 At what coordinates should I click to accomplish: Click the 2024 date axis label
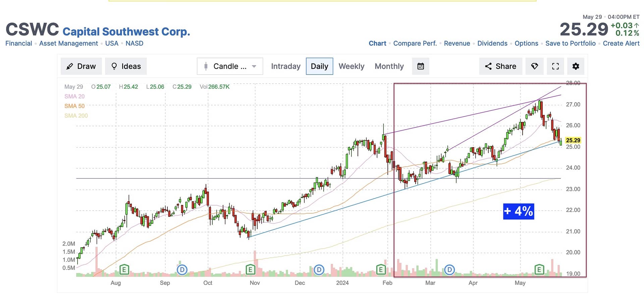342,283
